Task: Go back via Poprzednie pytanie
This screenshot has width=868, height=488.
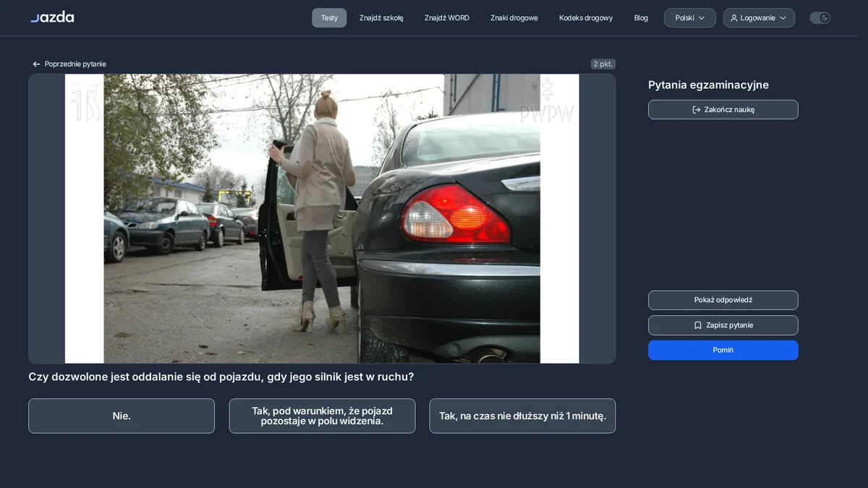Action: [69, 64]
